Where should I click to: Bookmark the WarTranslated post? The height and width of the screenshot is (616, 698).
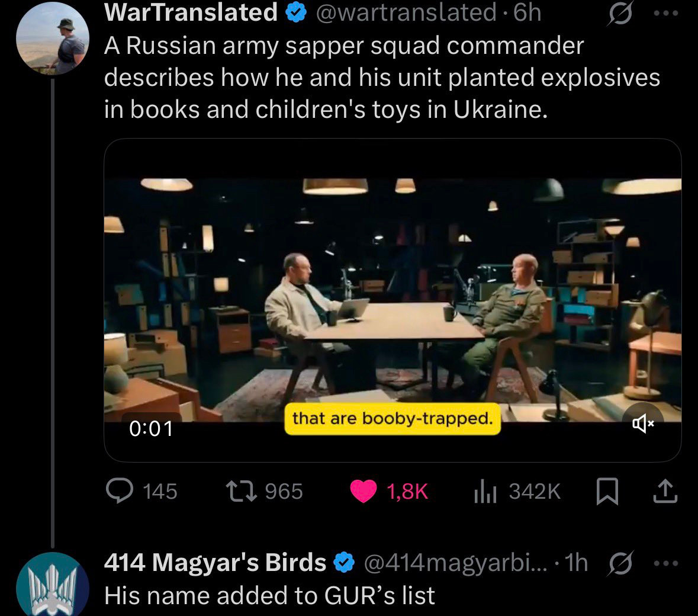click(x=607, y=491)
